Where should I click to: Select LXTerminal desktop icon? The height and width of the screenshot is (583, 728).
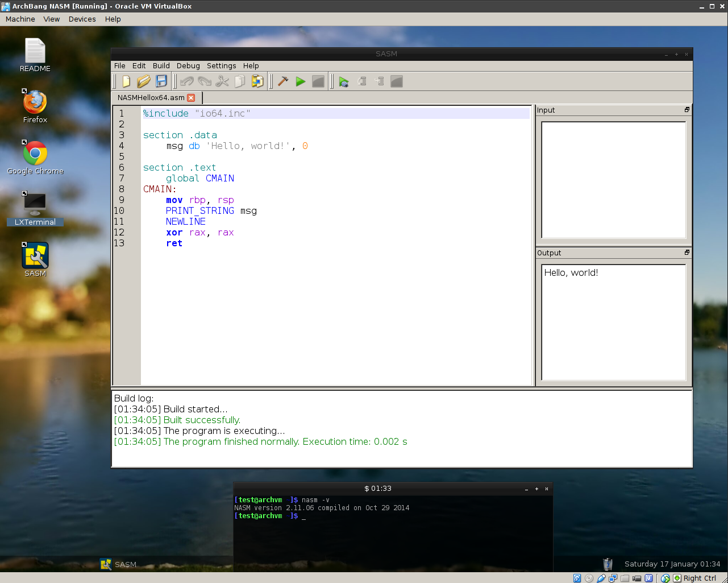35,209
